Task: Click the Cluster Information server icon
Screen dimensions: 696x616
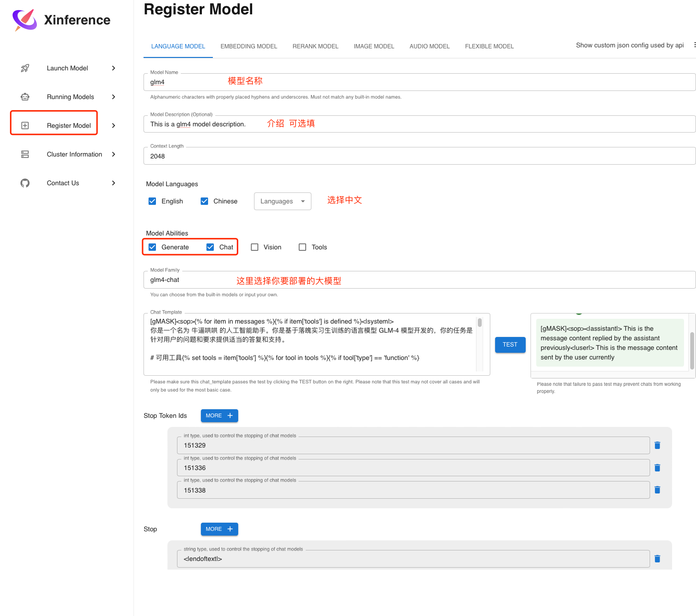Action: [25, 155]
